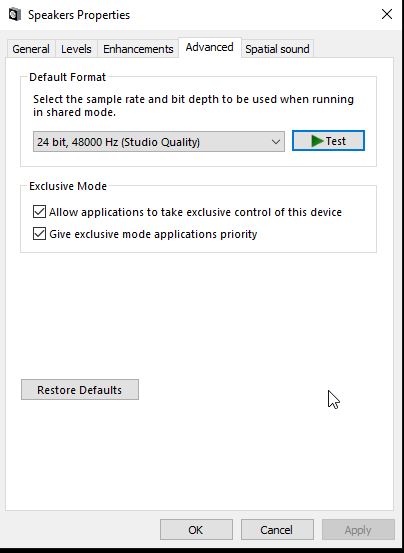Open the Spatial sound tab
Screen dimensions: 404x553
point(277,49)
